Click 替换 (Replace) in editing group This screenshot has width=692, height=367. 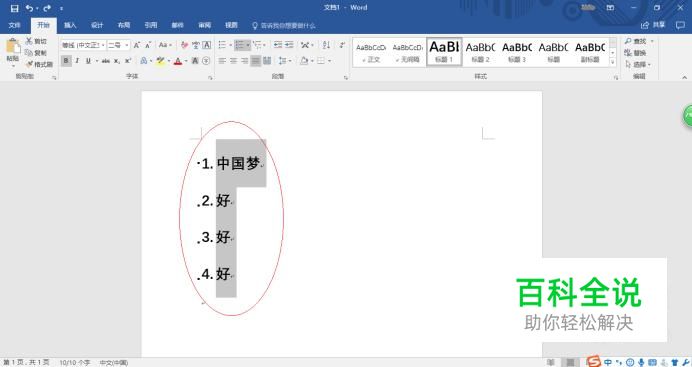coord(636,53)
